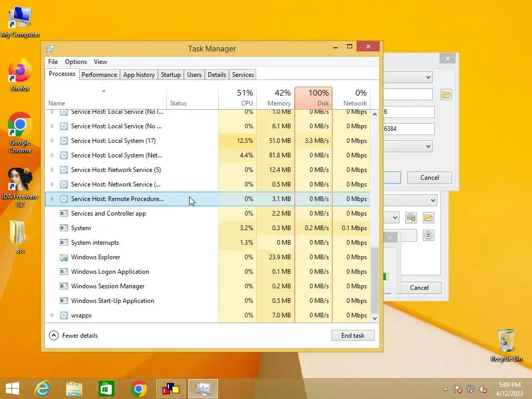Expand Service Host: Local Service (No ... row
The image size is (532, 399).
pyautogui.click(x=52, y=126)
